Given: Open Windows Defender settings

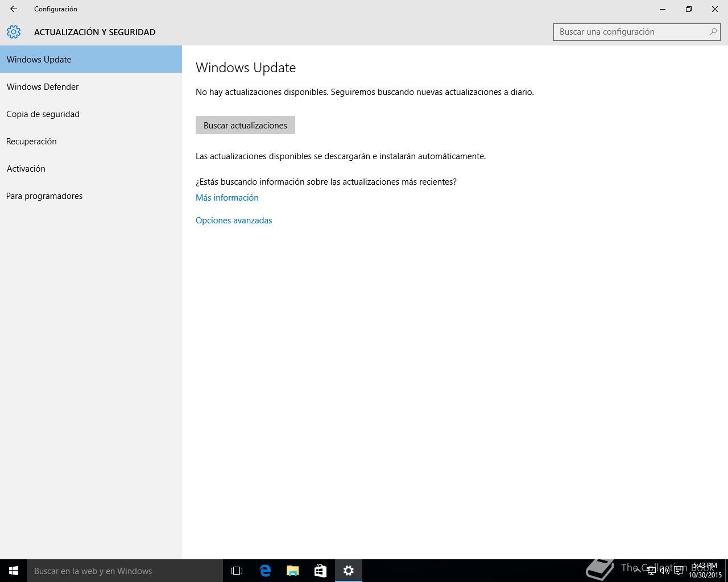Looking at the screenshot, I should [91, 86].
